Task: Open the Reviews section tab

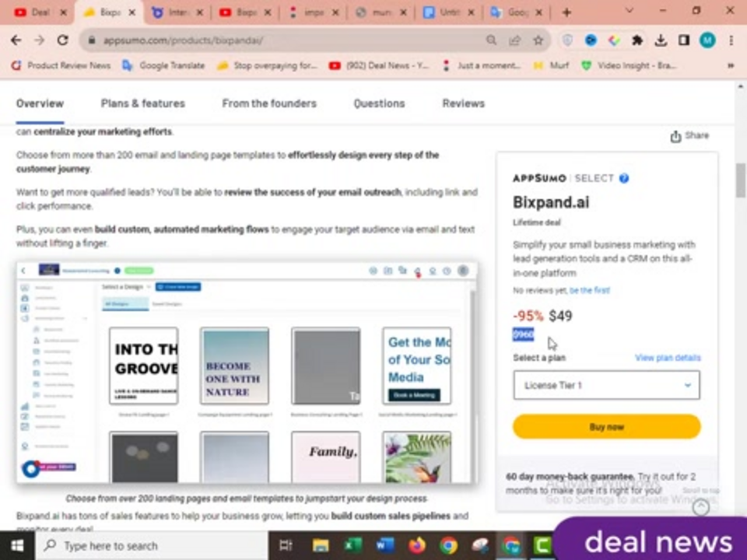Action: coord(463,103)
